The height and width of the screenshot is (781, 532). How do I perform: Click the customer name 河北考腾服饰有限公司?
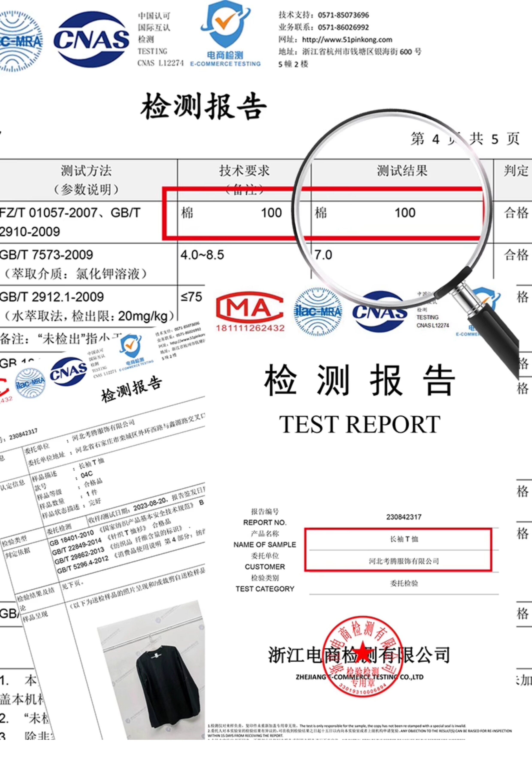[404, 561]
